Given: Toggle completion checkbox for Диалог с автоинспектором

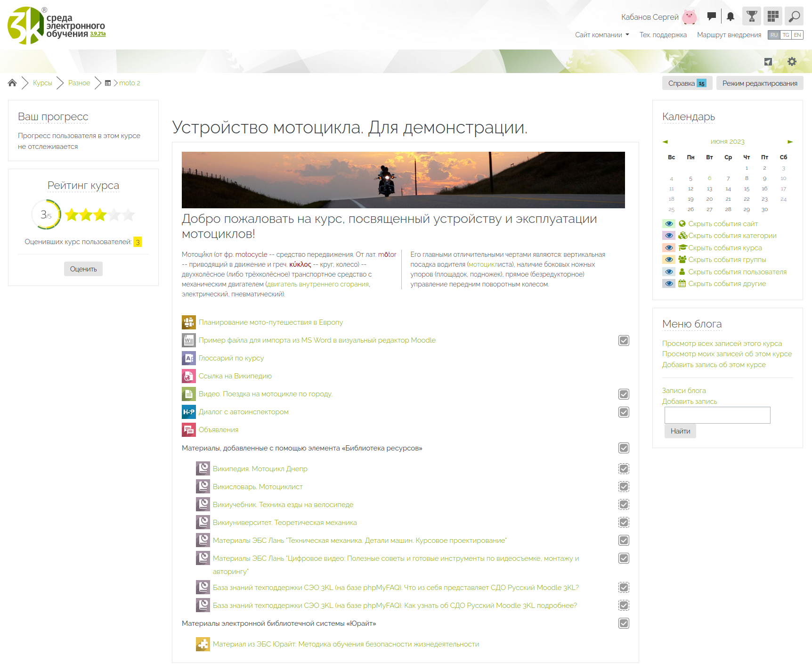Looking at the screenshot, I should 624,412.
